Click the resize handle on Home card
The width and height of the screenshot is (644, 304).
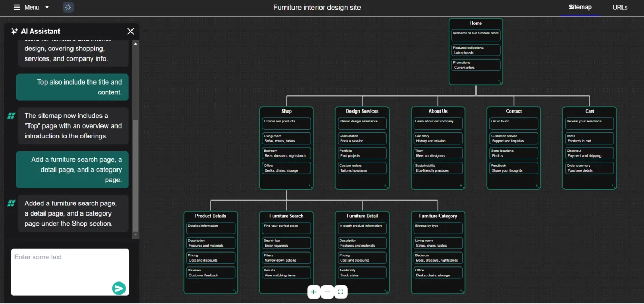coord(499,81)
